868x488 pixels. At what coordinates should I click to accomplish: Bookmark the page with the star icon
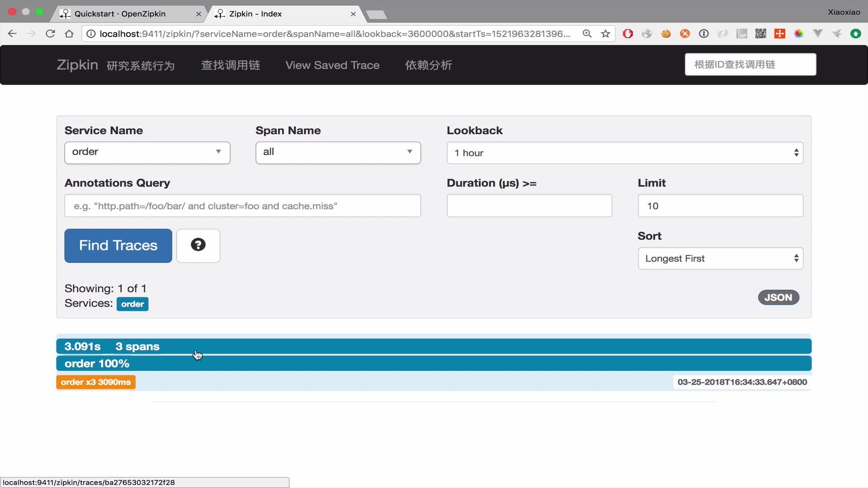pos(605,34)
